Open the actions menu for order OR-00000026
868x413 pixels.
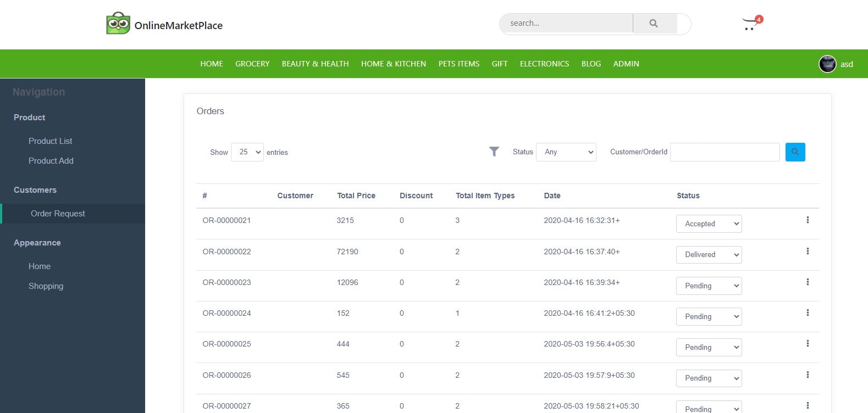click(808, 375)
